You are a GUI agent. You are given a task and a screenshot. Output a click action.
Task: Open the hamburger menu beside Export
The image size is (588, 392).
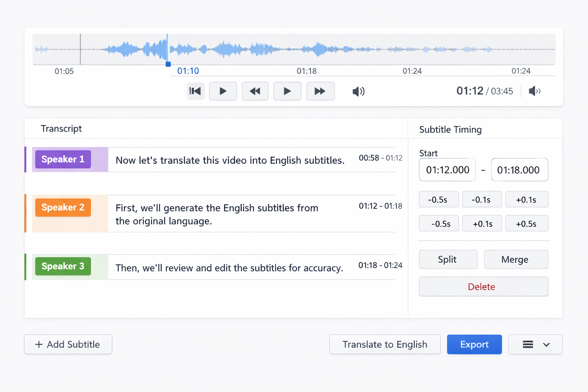tap(528, 344)
